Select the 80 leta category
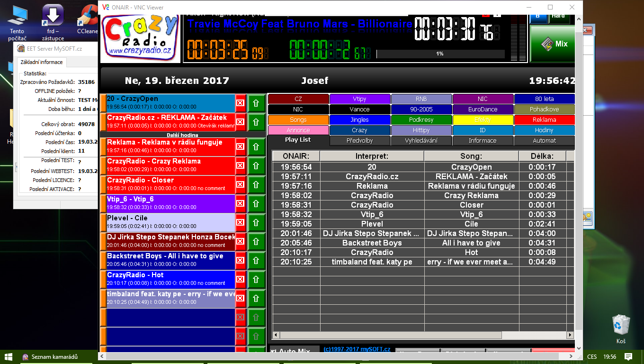Screen dimensions: 644x364 click(545, 99)
